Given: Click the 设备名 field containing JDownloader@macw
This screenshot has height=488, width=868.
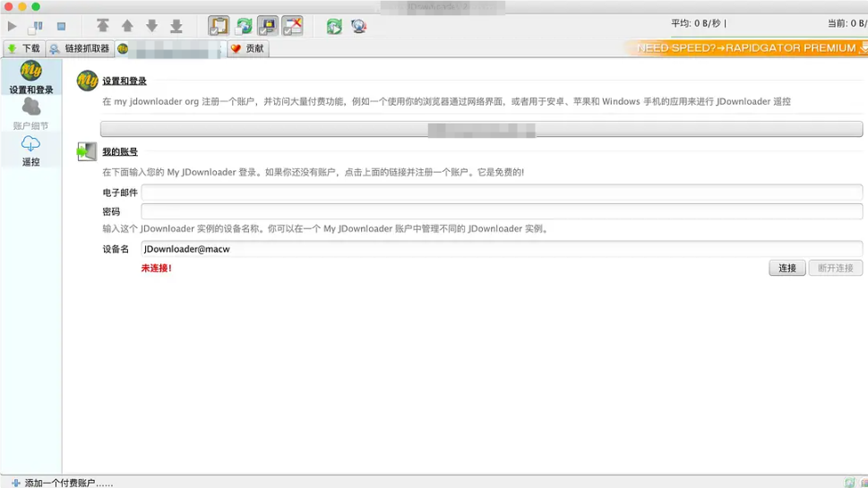Looking at the screenshot, I should (x=502, y=249).
